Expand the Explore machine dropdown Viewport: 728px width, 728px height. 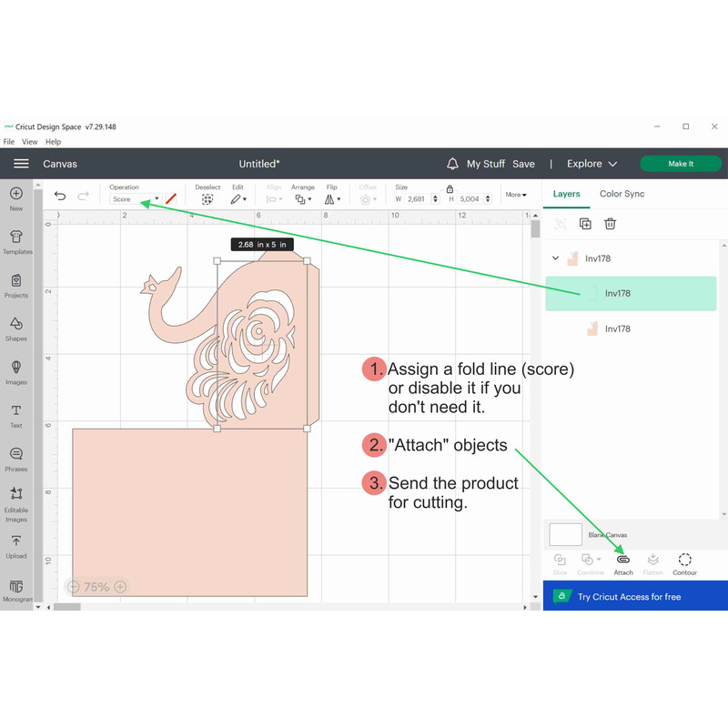tap(592, 164)
